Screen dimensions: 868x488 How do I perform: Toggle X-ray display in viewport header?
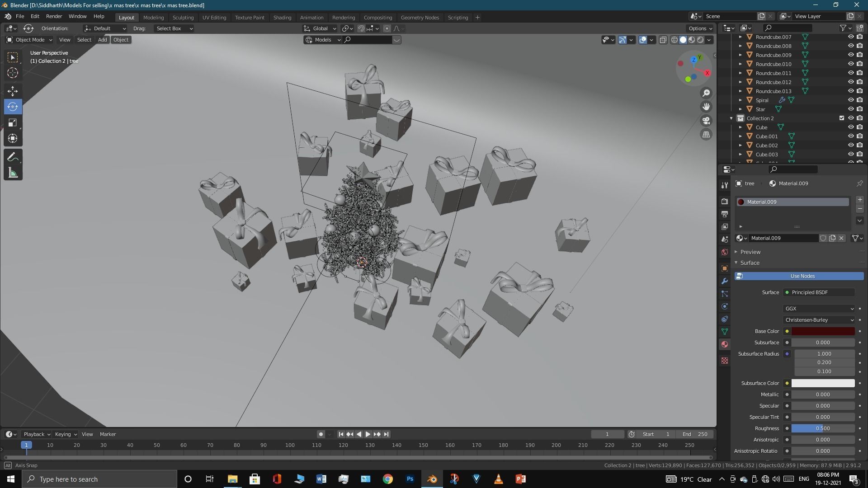663,40
